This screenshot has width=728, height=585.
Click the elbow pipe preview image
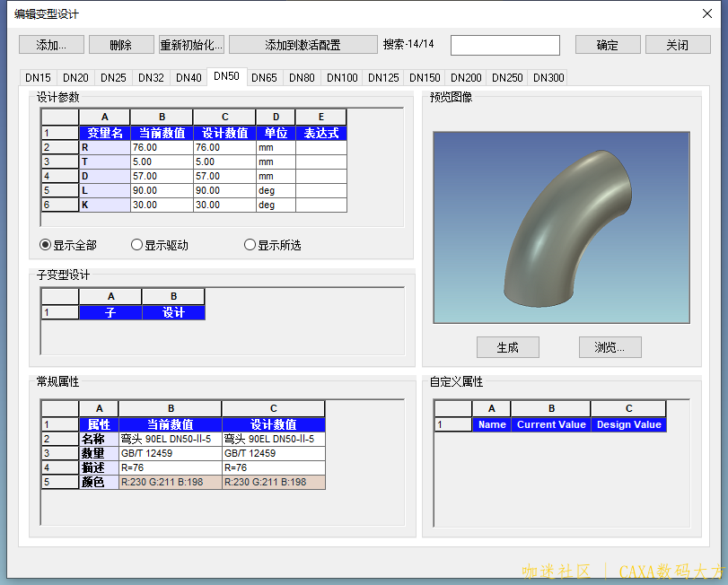pyautogui.click(x=561, y=227)
